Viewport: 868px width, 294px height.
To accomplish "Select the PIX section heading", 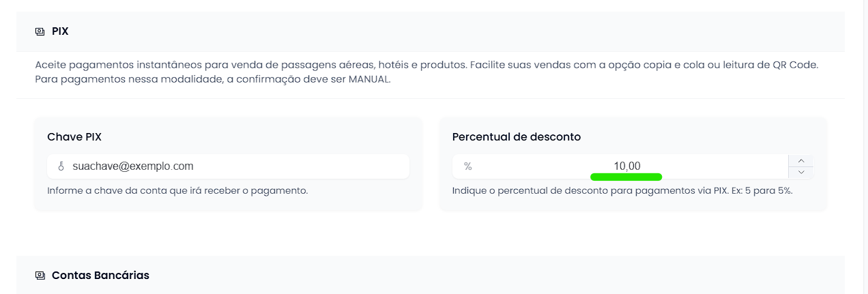I will tap(60, 31).
